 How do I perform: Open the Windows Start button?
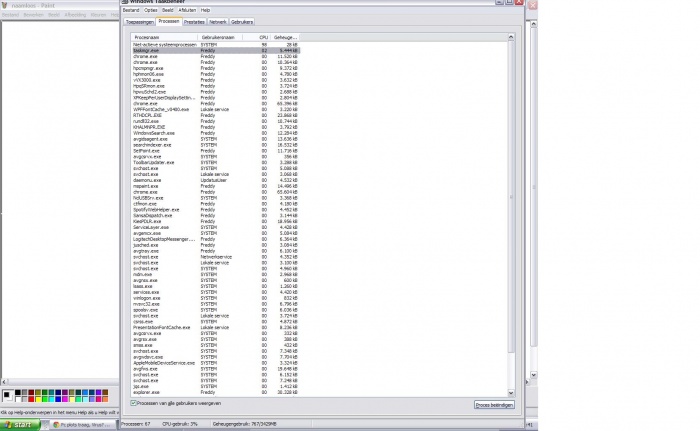pos(20,424)
